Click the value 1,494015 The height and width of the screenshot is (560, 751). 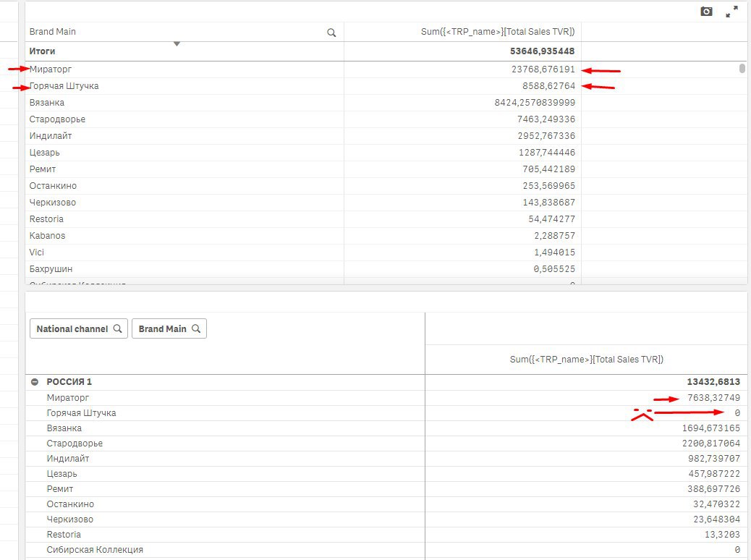click(x=555, y=253)
